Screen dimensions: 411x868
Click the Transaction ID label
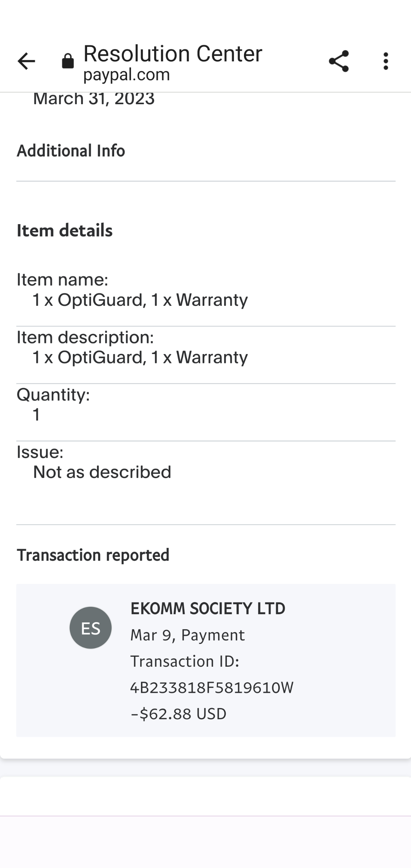[184, 661]
